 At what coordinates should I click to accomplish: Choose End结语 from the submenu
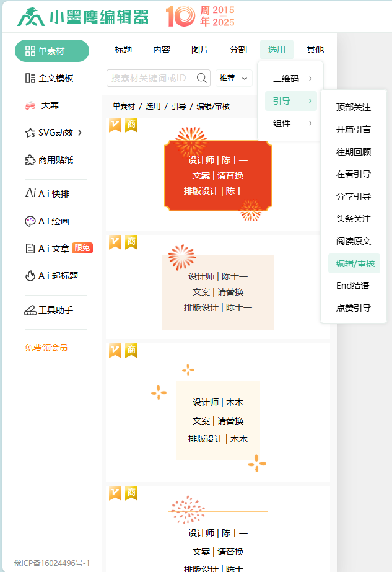[354, 286]
